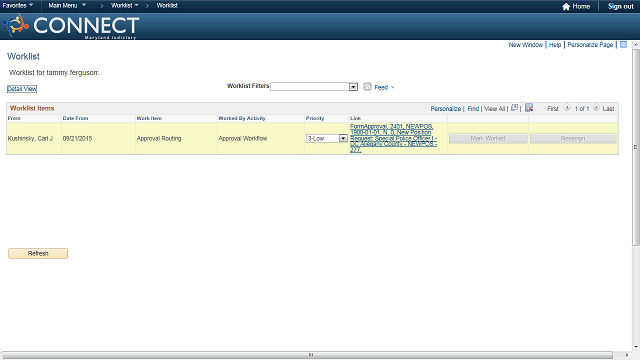Click the page icon beside Personalize Page

coord(623,44)
